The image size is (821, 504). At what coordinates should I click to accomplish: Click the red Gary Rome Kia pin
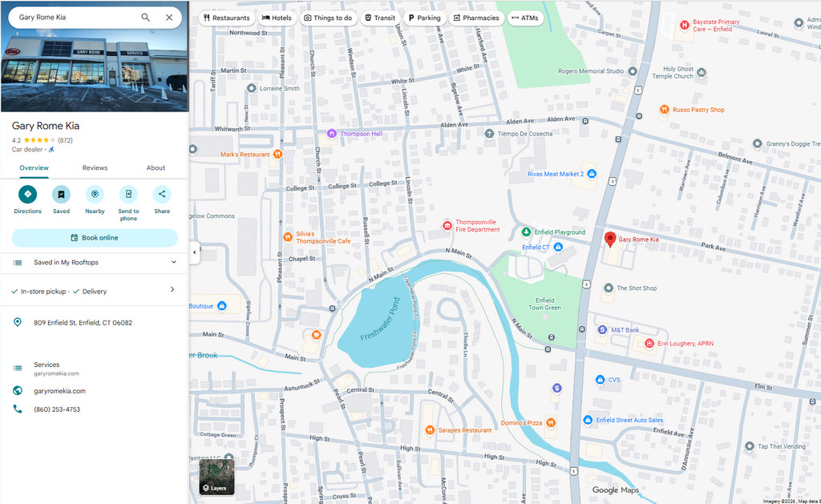(x=610, y=239)
